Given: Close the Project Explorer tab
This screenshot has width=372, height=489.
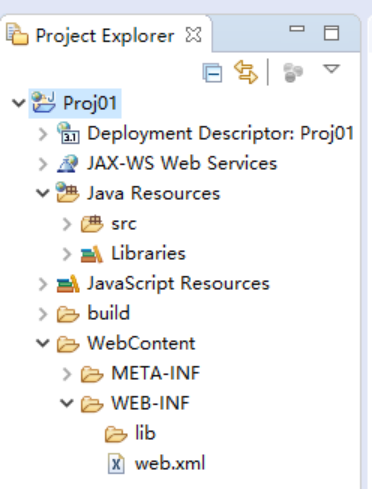Looking at the screenshot, I should 193,35.
